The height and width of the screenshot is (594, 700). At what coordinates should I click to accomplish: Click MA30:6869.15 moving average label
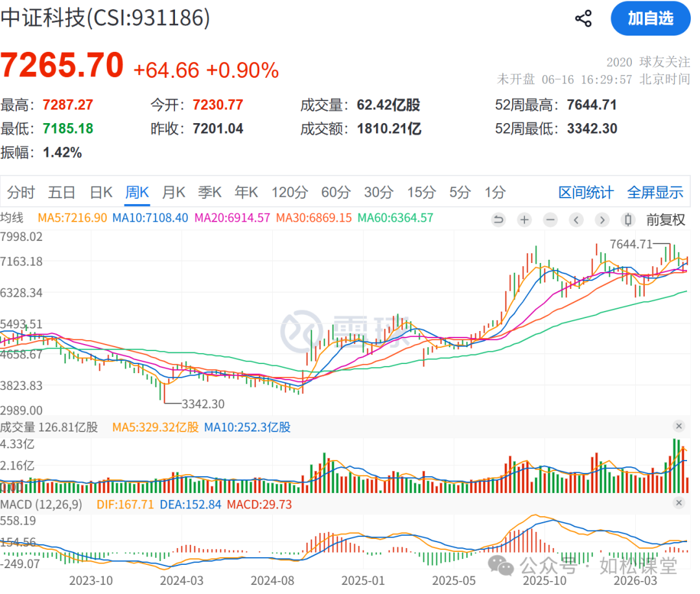tap(314, 218)
